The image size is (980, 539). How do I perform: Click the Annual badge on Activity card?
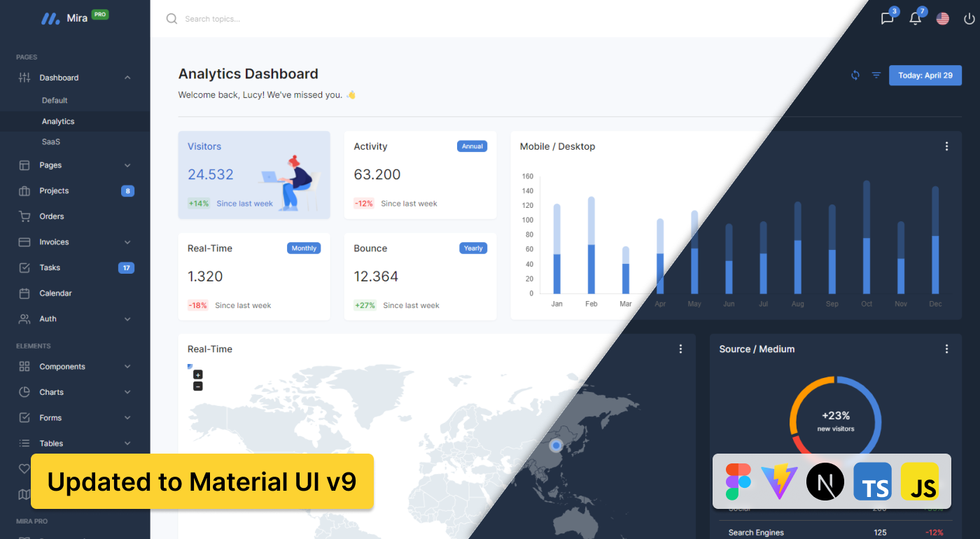coord(472,146)
